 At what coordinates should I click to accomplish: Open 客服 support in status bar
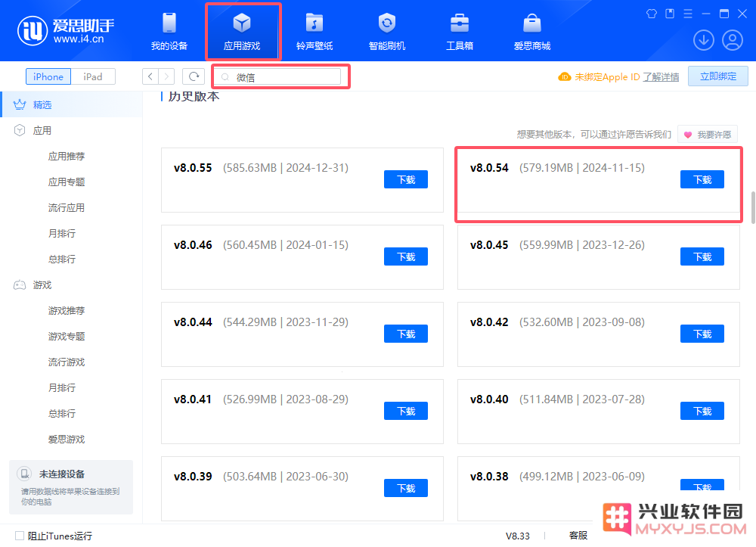(x=578, y=536)
